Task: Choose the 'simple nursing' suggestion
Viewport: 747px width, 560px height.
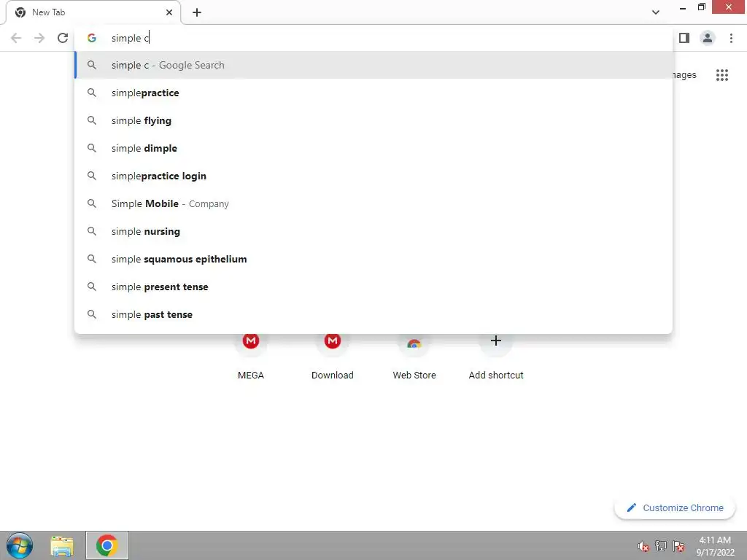Action: point(373,231)
